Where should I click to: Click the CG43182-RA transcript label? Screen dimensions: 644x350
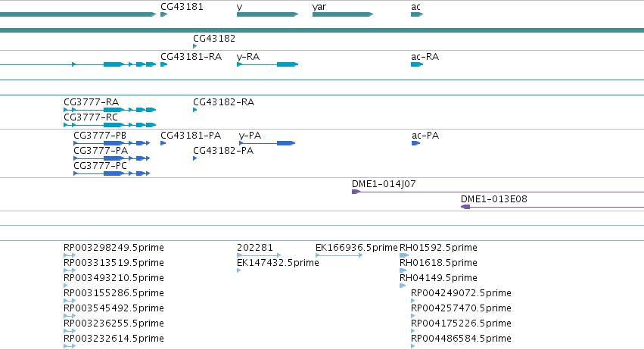pos(223,102)
